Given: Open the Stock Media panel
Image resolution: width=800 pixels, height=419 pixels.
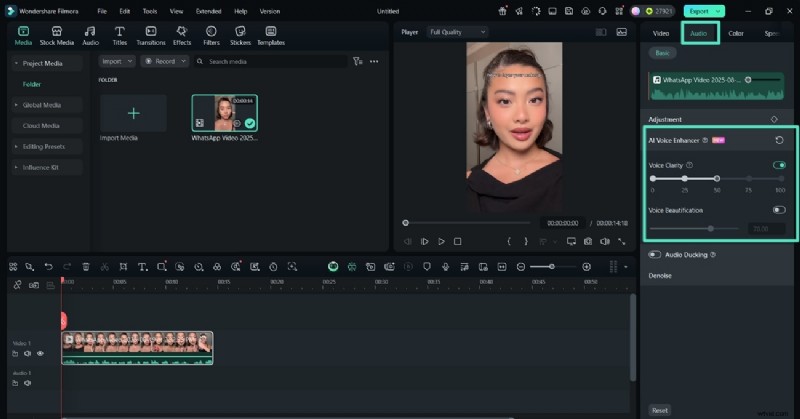Looking at the screenshot, I should (56, 36).
